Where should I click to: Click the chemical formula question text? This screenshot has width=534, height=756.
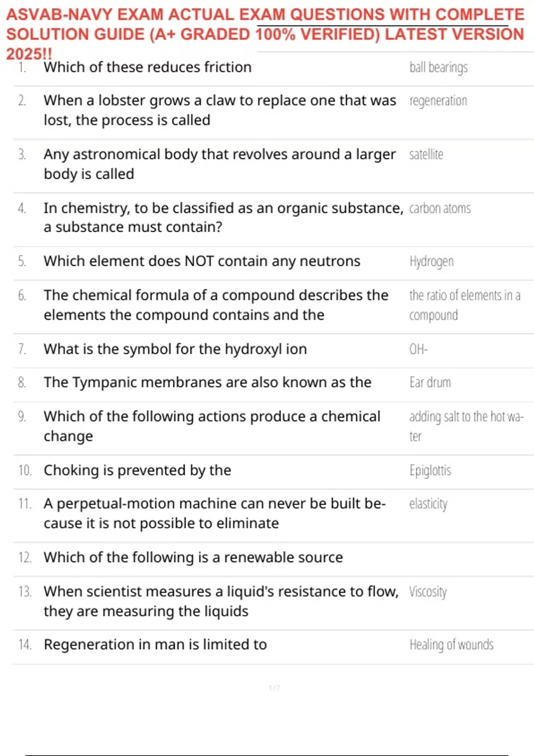tap(216, 305)
